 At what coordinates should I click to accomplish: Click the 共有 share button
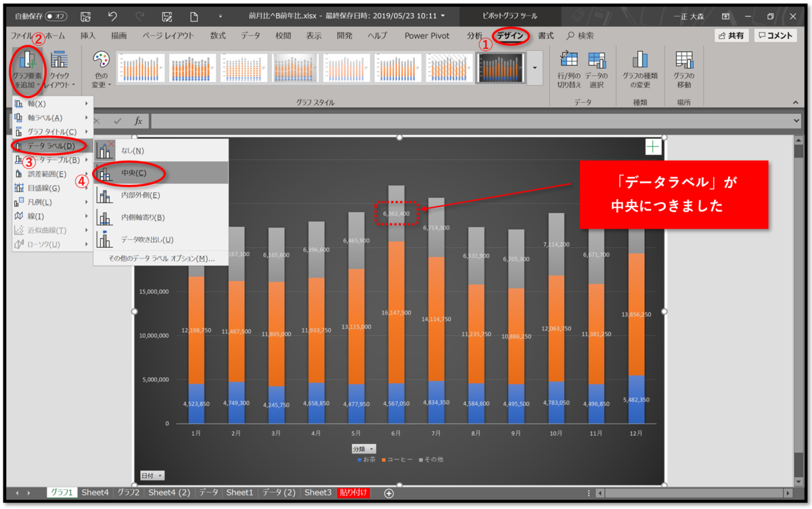click(731, 36)
